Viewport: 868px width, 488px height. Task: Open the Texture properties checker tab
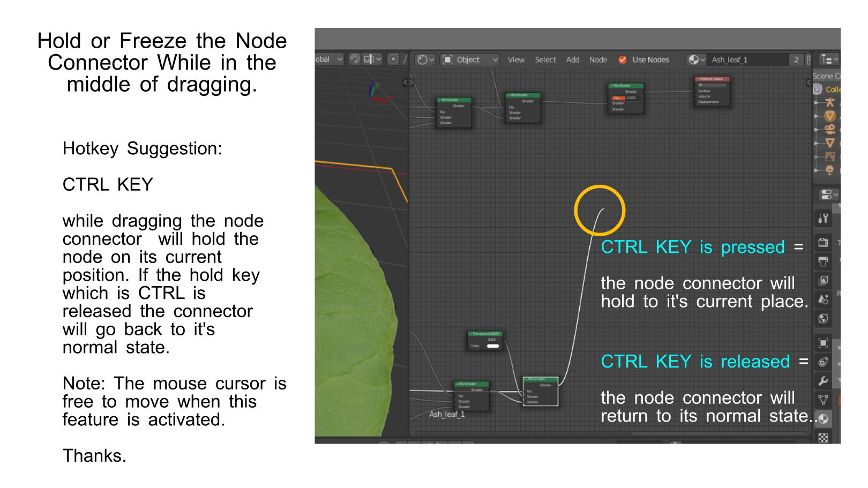(x=823, y=438)
